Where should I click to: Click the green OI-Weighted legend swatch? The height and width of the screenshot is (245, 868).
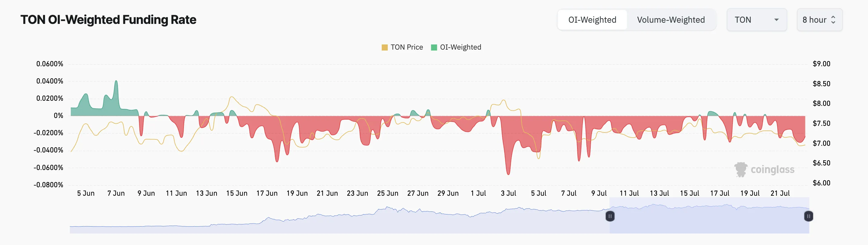434,47
